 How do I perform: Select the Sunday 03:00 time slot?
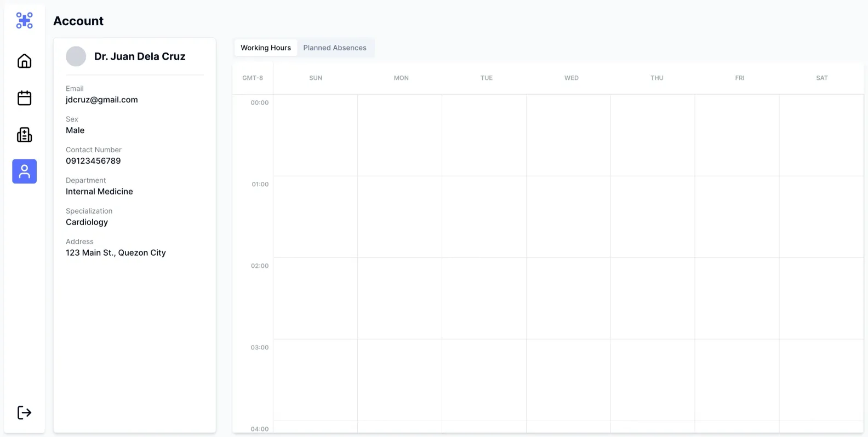pos(316,380)
